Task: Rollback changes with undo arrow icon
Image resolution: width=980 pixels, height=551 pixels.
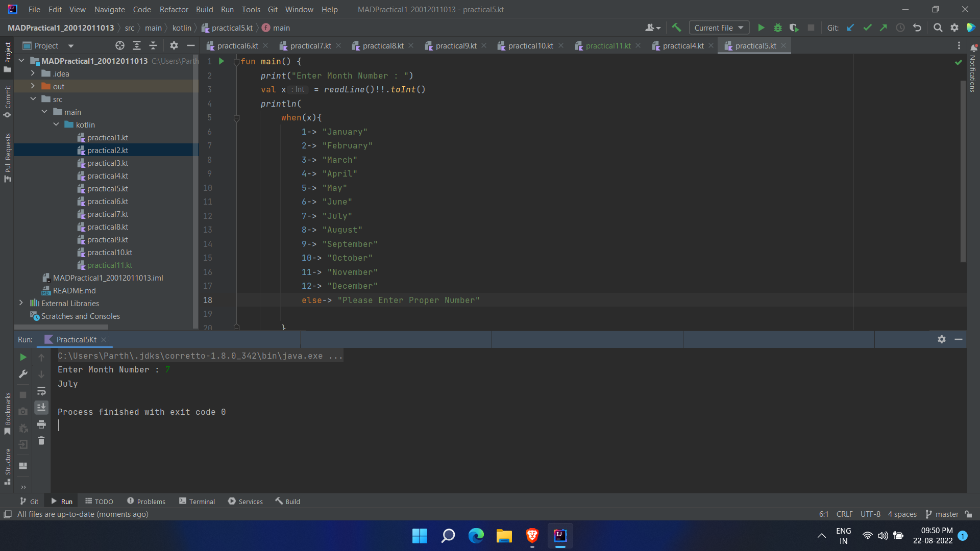Action: click(917, 28)
